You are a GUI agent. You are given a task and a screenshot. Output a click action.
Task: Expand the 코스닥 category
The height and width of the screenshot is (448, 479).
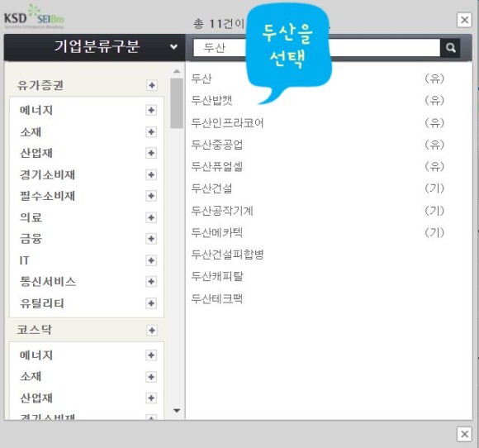click(152, 331)
